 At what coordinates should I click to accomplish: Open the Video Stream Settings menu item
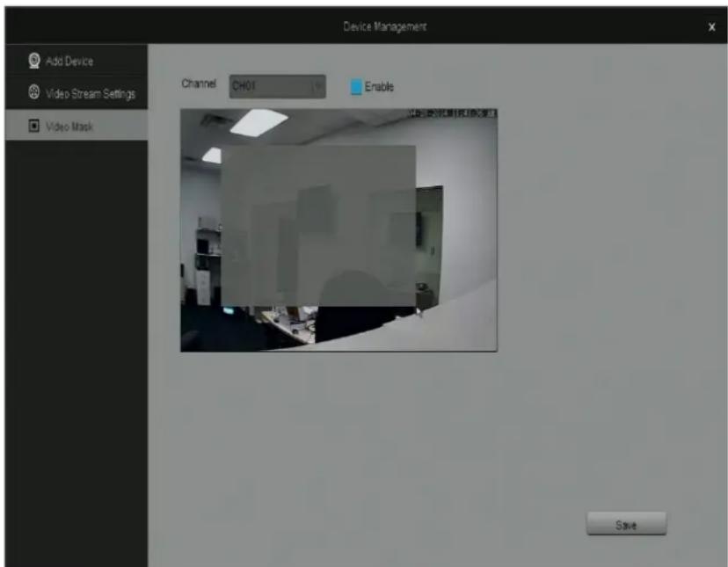click(x=76, y=93)
